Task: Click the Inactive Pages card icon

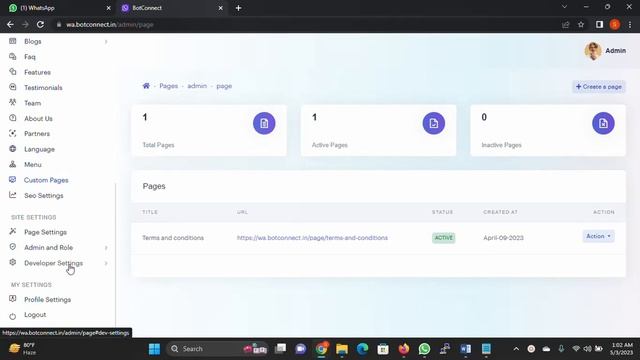Action: coord(603,123)
